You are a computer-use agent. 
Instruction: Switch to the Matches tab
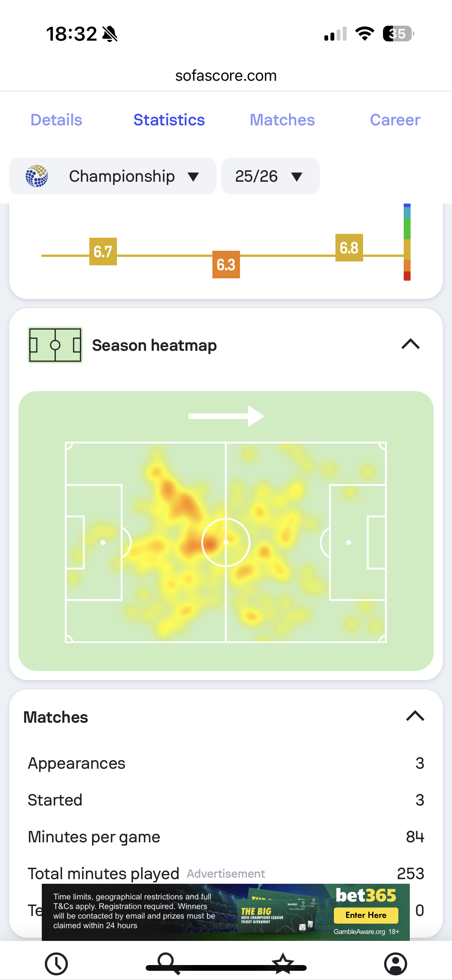coord(282,120)
